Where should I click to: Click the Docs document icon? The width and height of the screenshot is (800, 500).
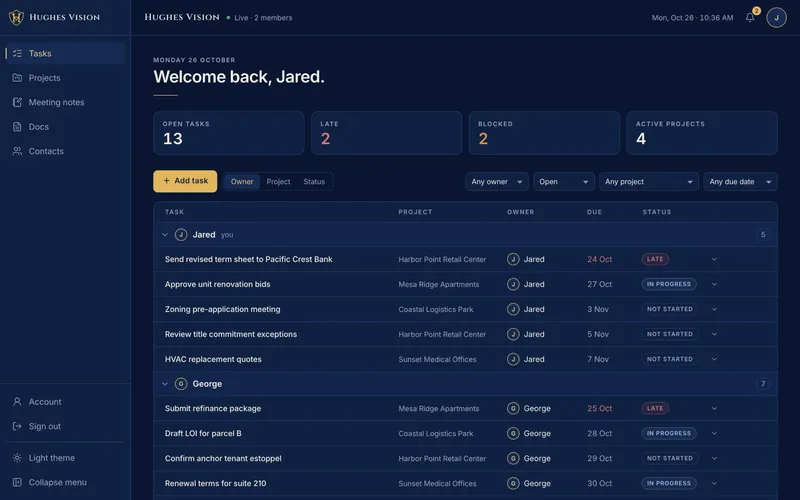tap(17, 127)
